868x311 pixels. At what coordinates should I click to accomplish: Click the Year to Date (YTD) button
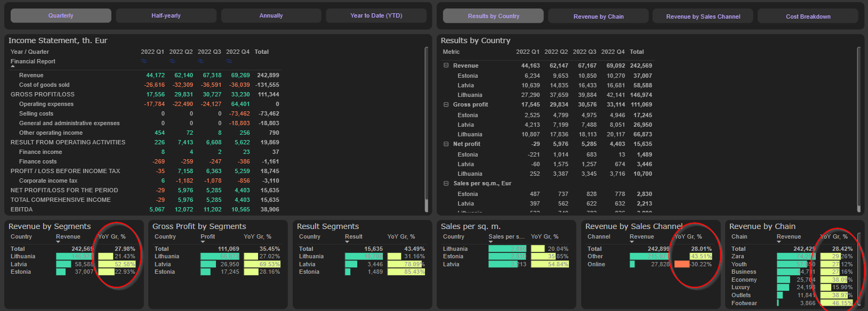pos(376,15)
